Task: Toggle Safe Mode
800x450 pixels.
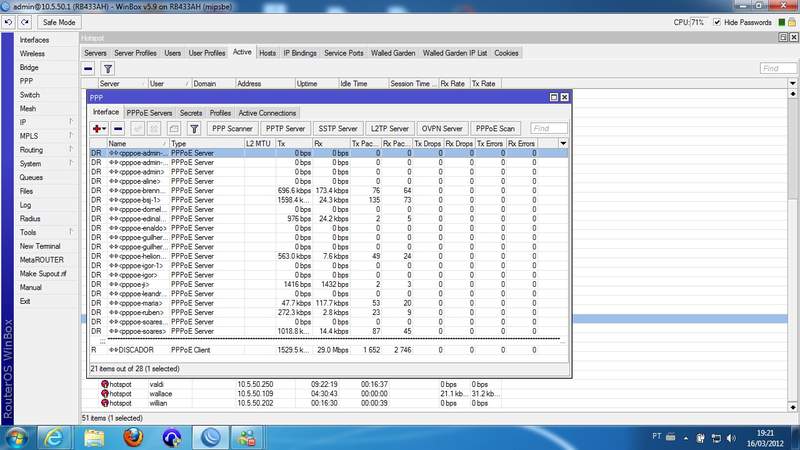Action: [x=58, y=21]
